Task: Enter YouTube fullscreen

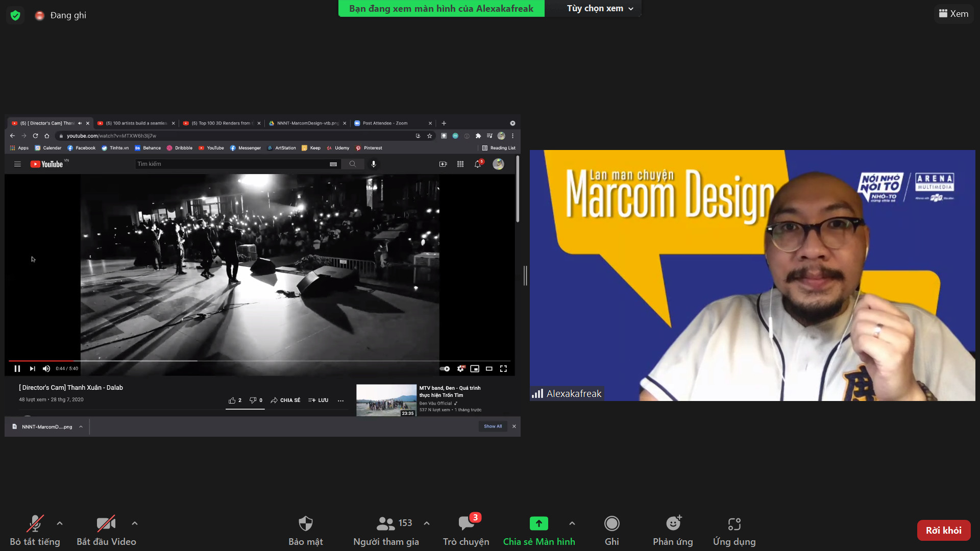Action: click(503, 368)
